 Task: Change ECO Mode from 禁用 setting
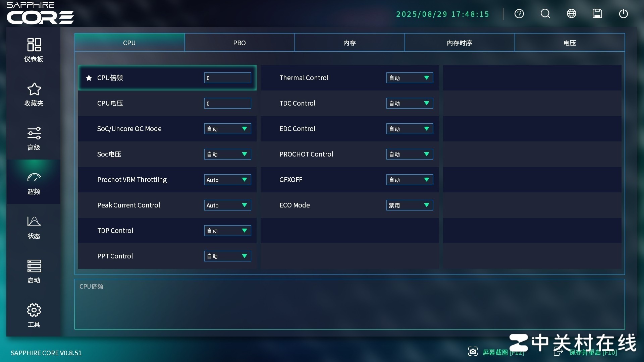[409, 205]
